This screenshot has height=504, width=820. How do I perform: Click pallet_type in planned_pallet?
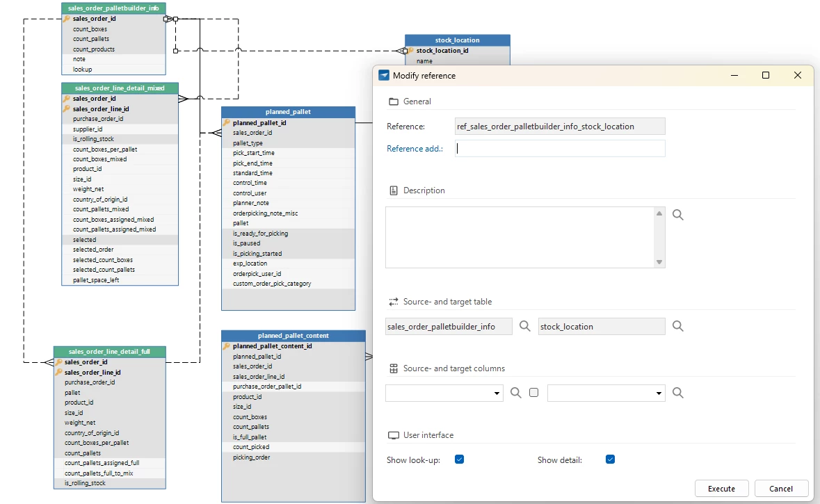click(x=248, y=143)
